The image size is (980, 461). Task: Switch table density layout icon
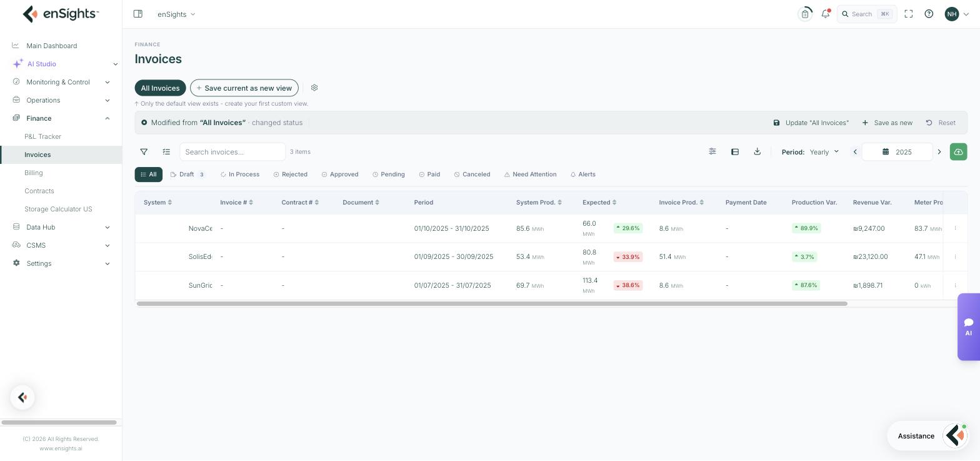735,152
